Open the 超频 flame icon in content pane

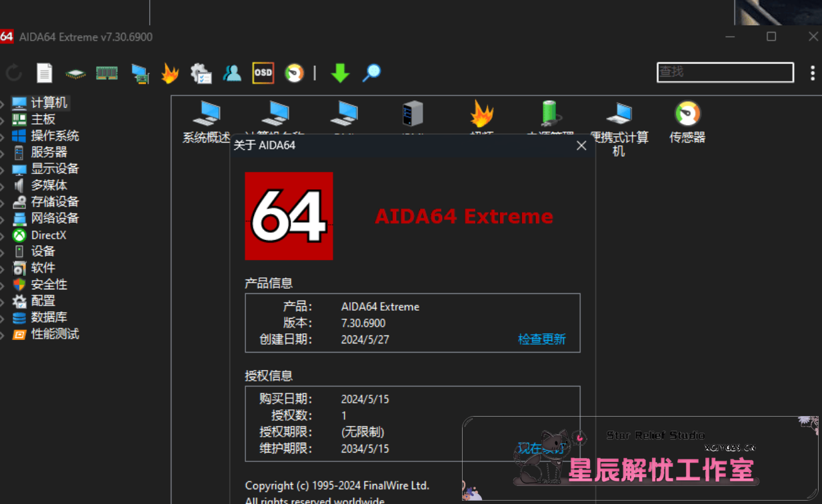[481, 114]
